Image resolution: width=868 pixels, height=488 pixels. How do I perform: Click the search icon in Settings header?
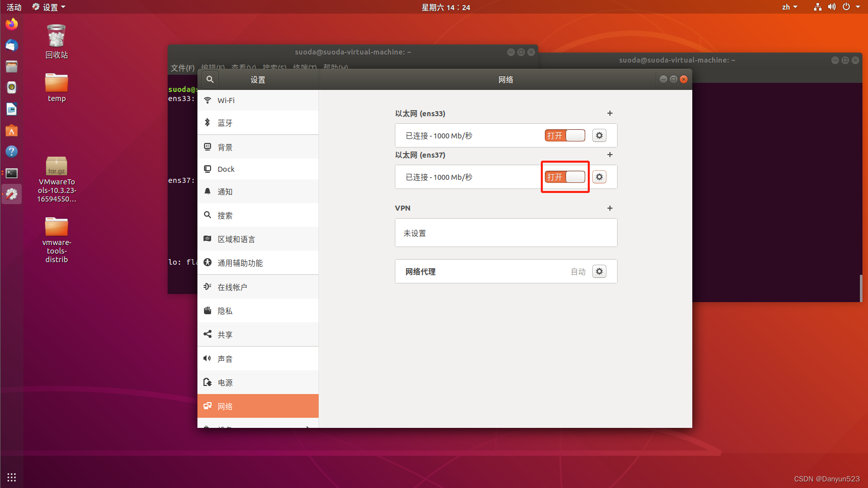coord(210,79)
